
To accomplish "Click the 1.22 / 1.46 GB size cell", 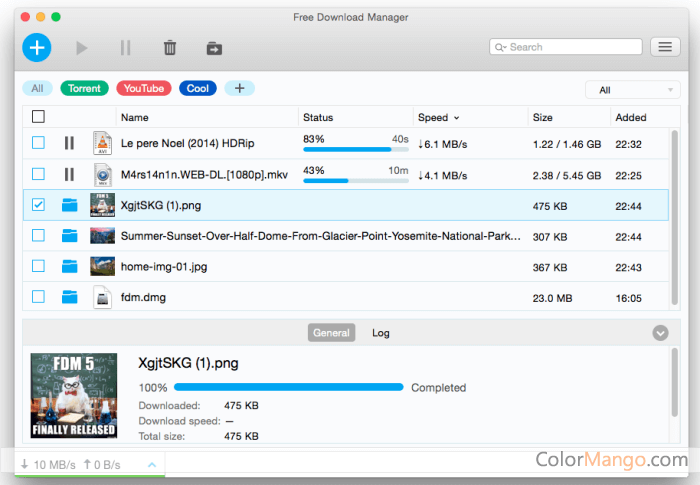I will [567, 144].
